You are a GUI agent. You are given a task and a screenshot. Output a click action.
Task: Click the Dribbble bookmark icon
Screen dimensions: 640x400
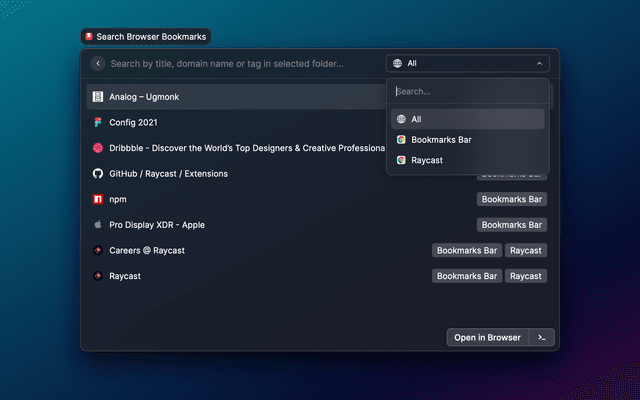[x=98, y=148]
